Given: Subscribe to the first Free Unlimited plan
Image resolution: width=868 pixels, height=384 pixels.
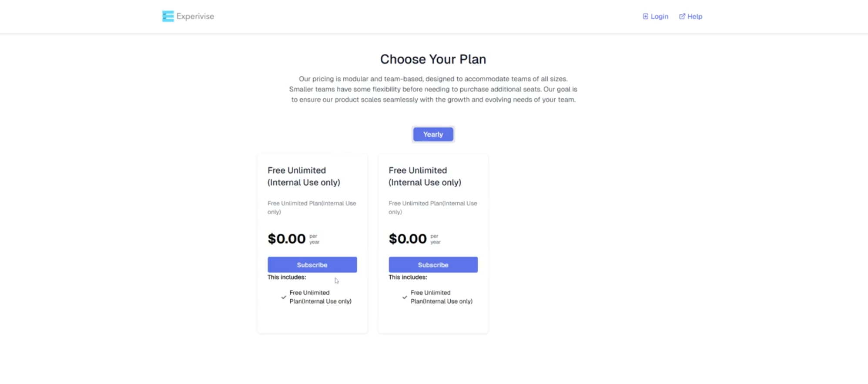Looking at the screenshot, I should click(x=312, y=265).
